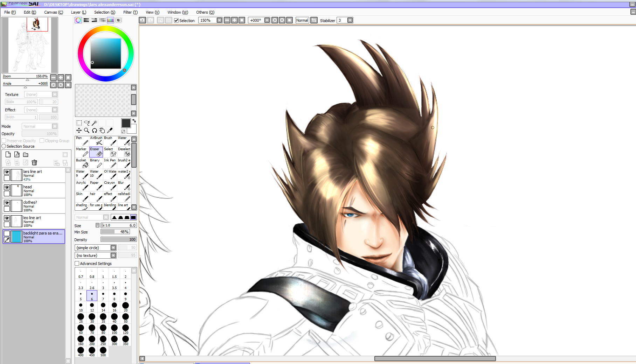Select the Binary pen tool

(96, 163)
